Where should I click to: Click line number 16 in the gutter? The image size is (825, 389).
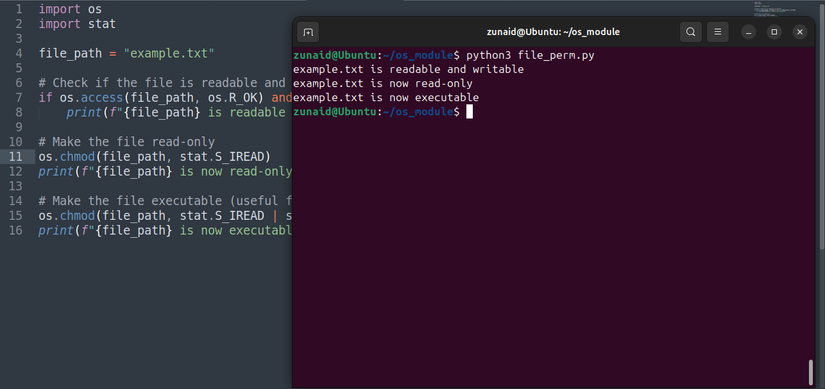pyautogui.click(x=16, y=230)
